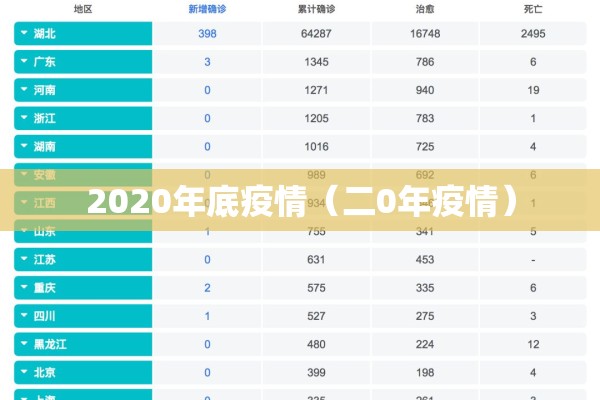Click recovered value 16748
This screenshot has width=600, height=400.
coord(425,34)
